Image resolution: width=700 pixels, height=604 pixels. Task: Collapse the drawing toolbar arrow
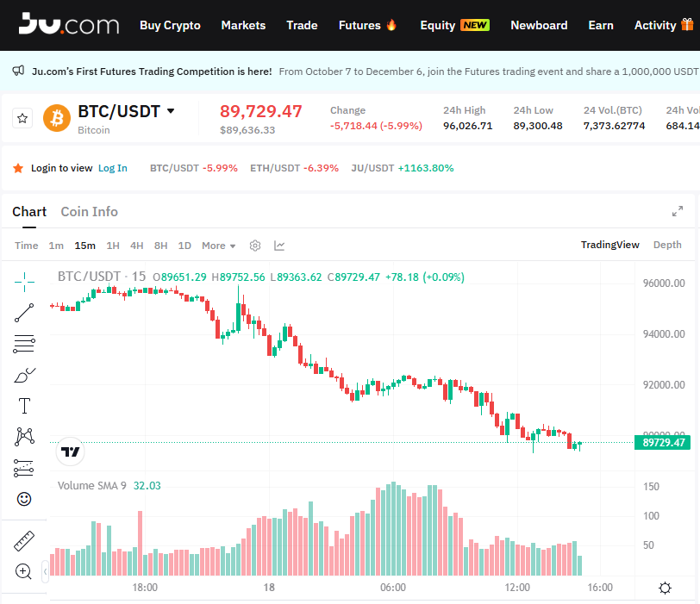(x=45, y=571)
